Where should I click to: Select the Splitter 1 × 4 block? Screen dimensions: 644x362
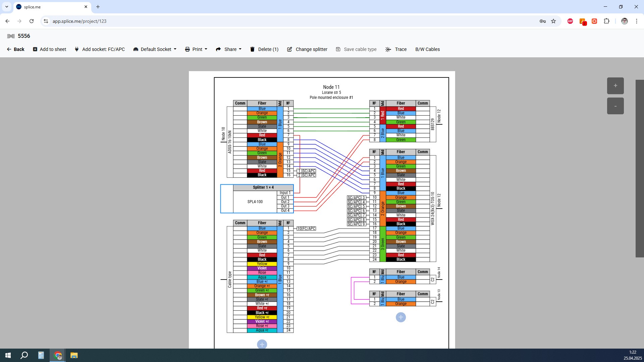click(257, 199)
